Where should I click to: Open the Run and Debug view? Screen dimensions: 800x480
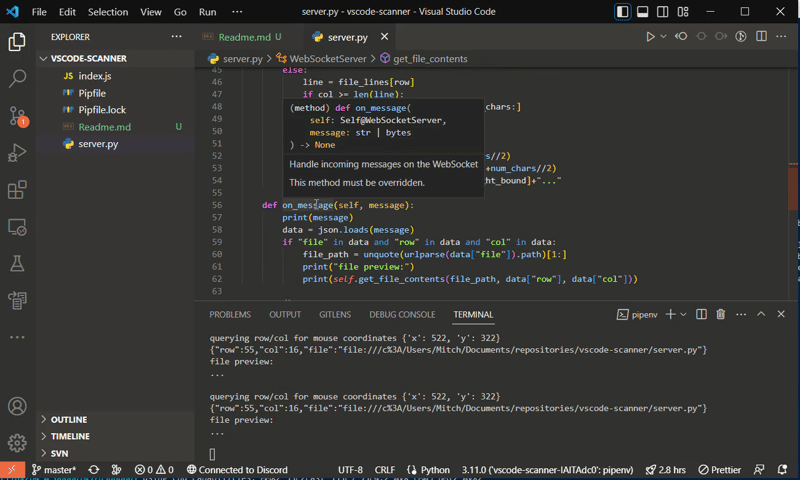[17, 153]
